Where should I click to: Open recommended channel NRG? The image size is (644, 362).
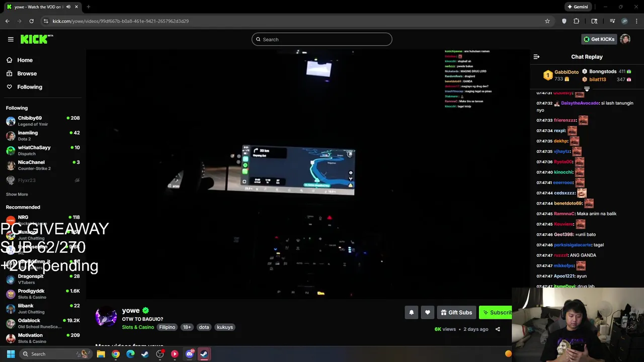(x=43, y=219)
